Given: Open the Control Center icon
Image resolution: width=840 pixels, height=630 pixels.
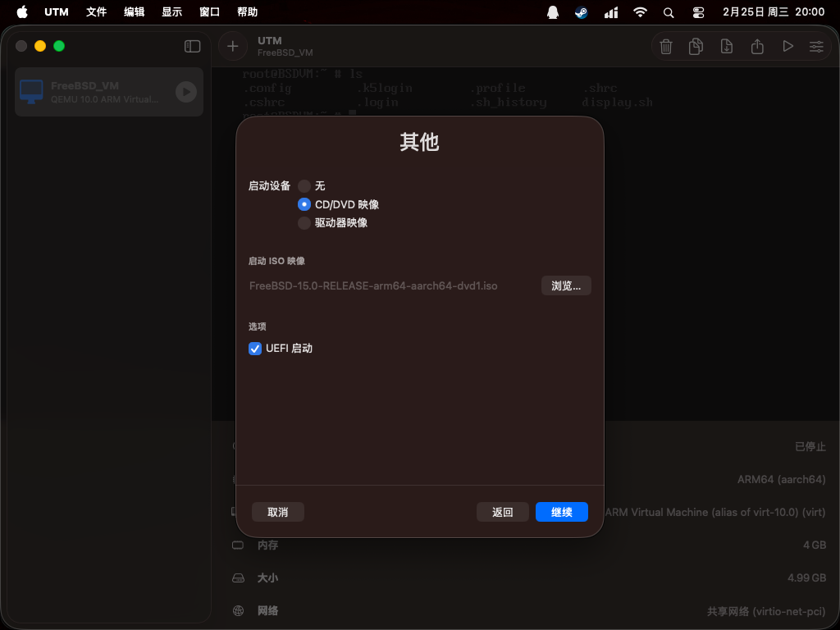Looking at the screenshot, I should (x=698, y=12).
